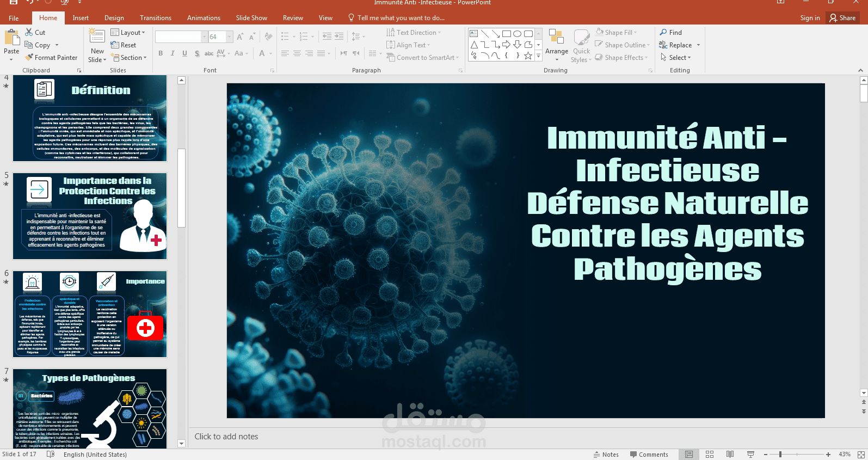Switch to Reading View
868x460 pixels.
[730, 455]
